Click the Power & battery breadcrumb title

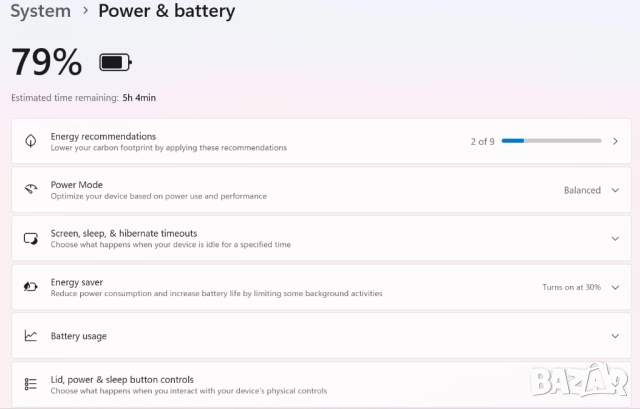(x=166, y=11)
